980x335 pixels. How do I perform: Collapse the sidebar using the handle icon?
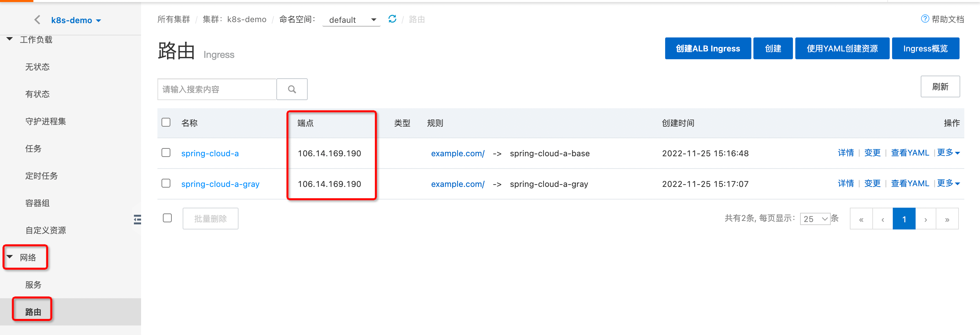[137, 219]
